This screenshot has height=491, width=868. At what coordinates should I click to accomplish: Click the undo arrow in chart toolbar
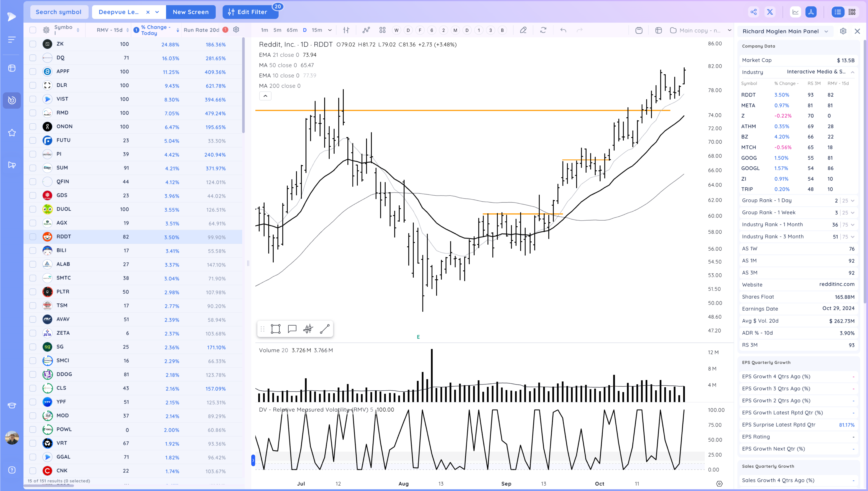coord(563,30)
